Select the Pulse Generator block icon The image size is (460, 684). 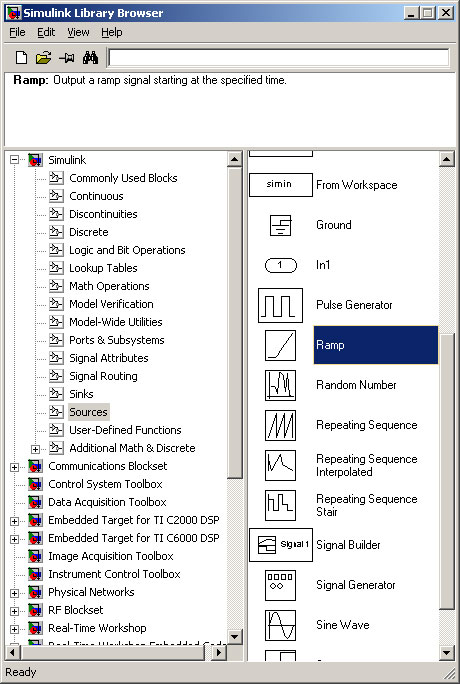tap(280, 305)
